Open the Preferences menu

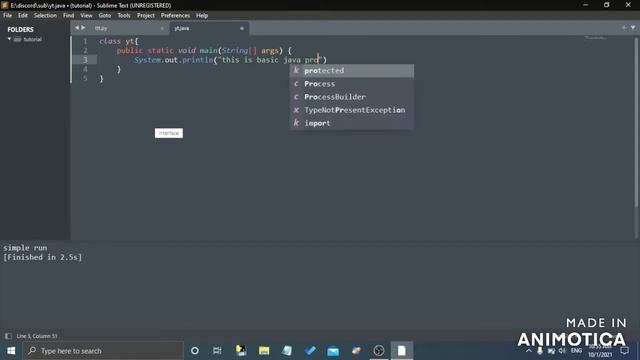(175, 16)
